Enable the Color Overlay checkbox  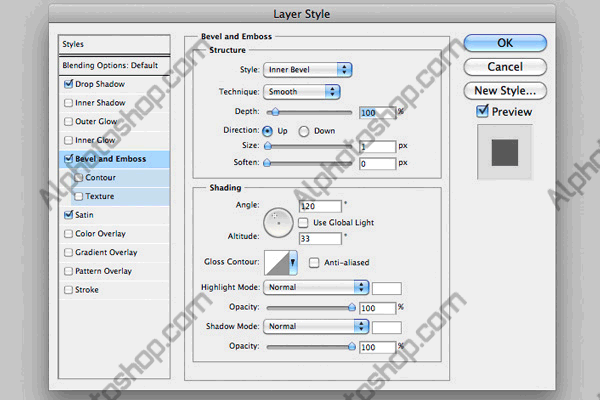pos(68,233)
